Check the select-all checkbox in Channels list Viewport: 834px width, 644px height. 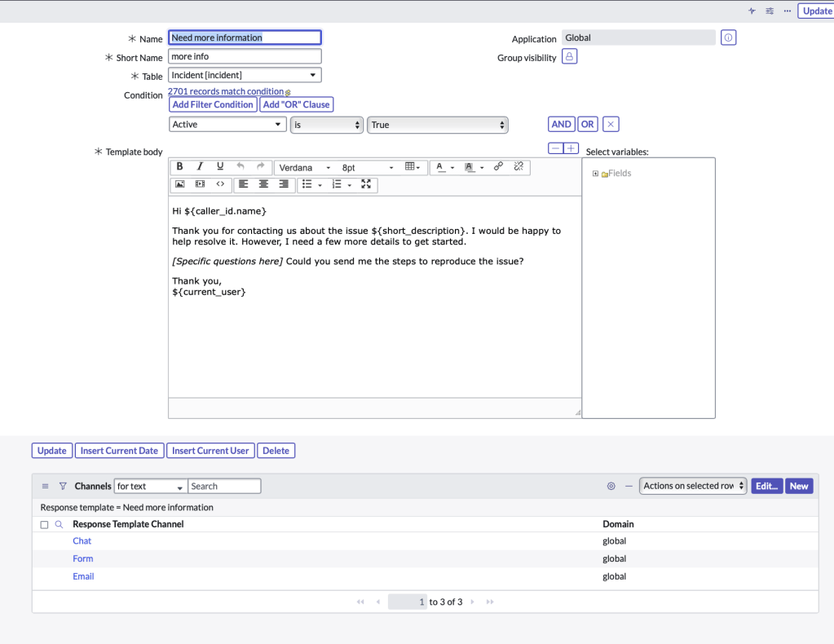[45, 525]
